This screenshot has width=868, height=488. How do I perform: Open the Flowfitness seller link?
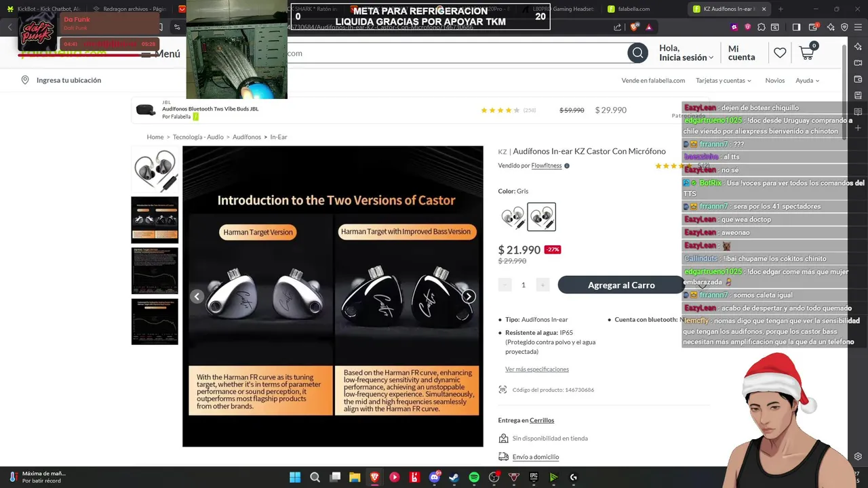547,165
